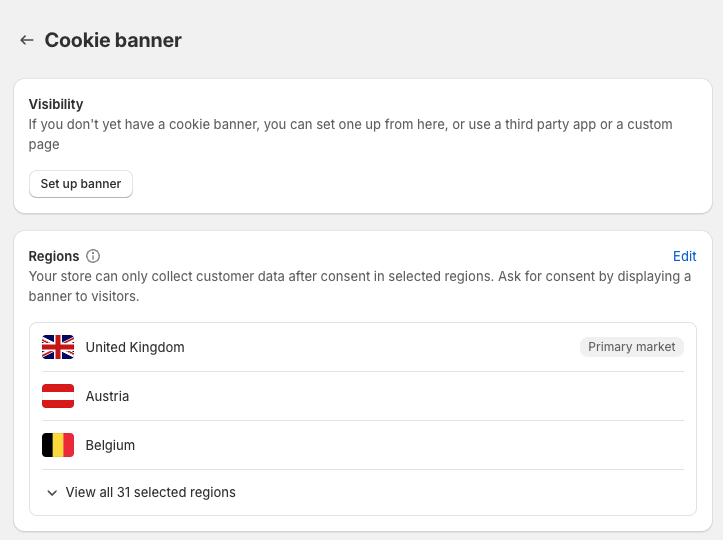Click the Regions section heading

54,256
